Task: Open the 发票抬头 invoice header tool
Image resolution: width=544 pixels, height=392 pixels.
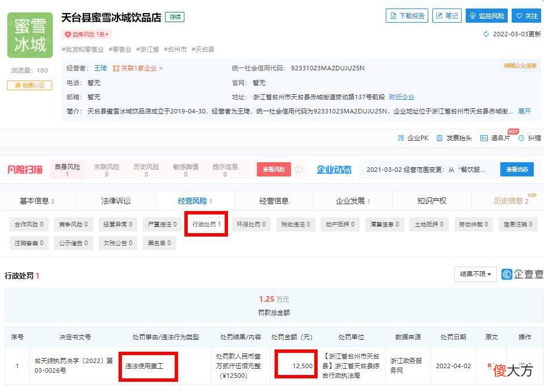Action: pyautogui.click(x=454, y=138)
